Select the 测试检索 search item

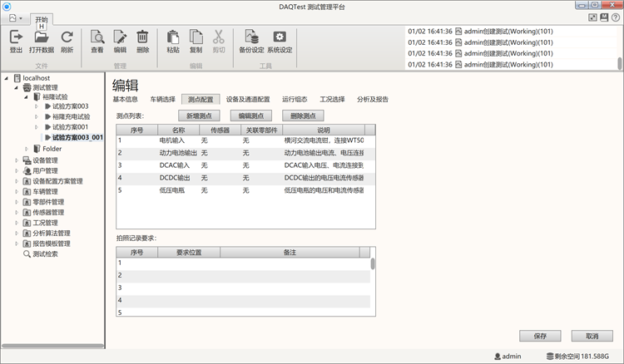[x=45, y=254]
